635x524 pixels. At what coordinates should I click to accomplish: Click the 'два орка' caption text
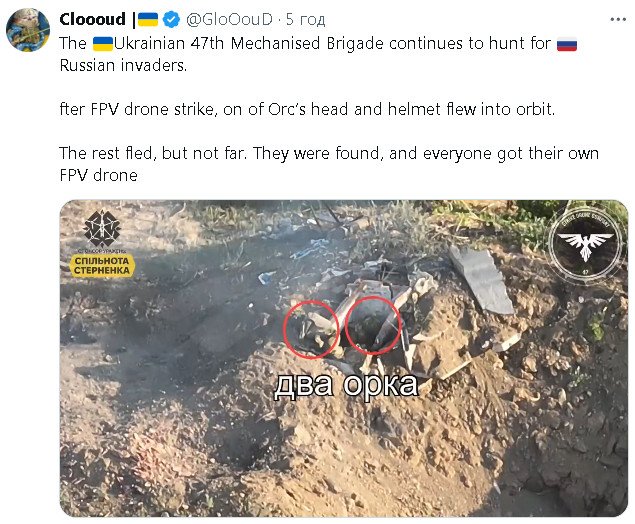(x=346, y=385)
